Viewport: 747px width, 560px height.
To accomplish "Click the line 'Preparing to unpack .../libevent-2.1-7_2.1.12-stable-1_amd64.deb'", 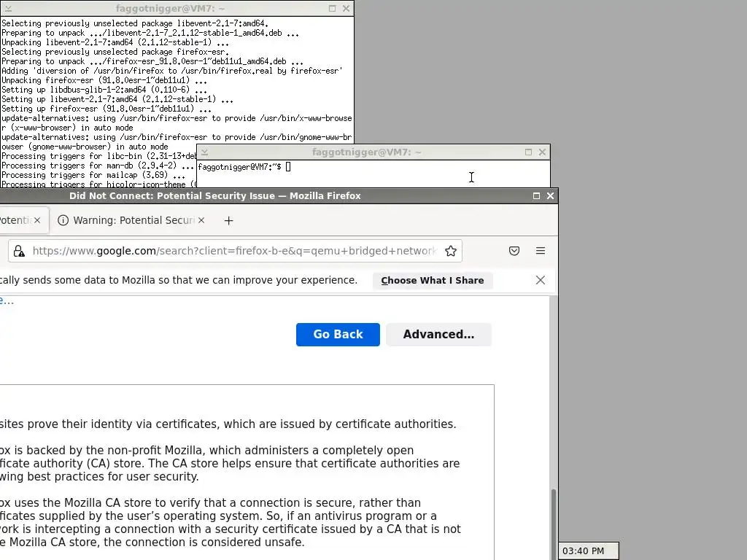I will [x=150, y=33].
